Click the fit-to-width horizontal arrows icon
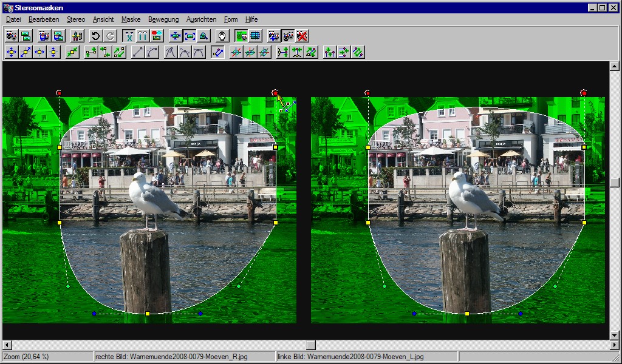 pyautogui.click(x=176, y=36)
